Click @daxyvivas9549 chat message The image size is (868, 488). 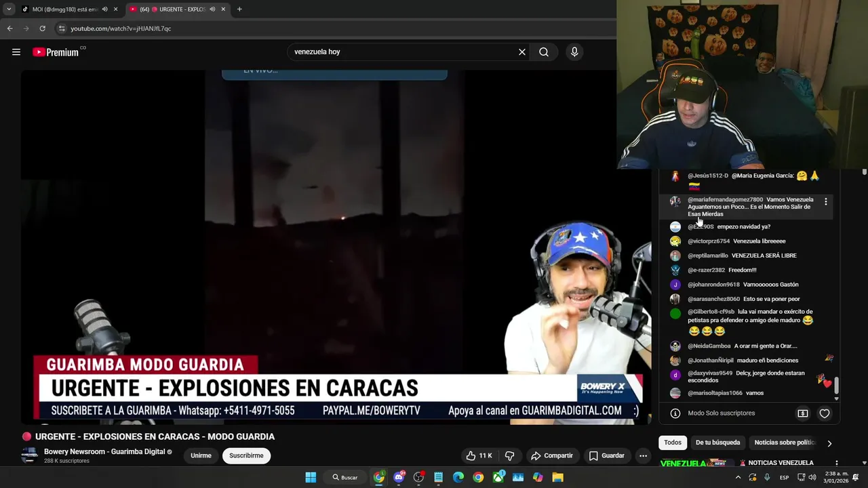coord(746,377)
